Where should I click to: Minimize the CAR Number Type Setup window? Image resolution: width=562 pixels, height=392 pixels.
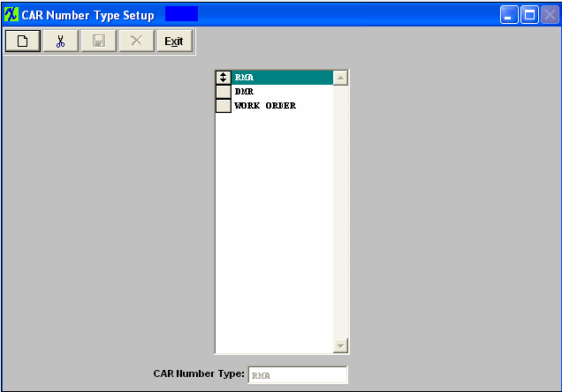tap(509, 15)
